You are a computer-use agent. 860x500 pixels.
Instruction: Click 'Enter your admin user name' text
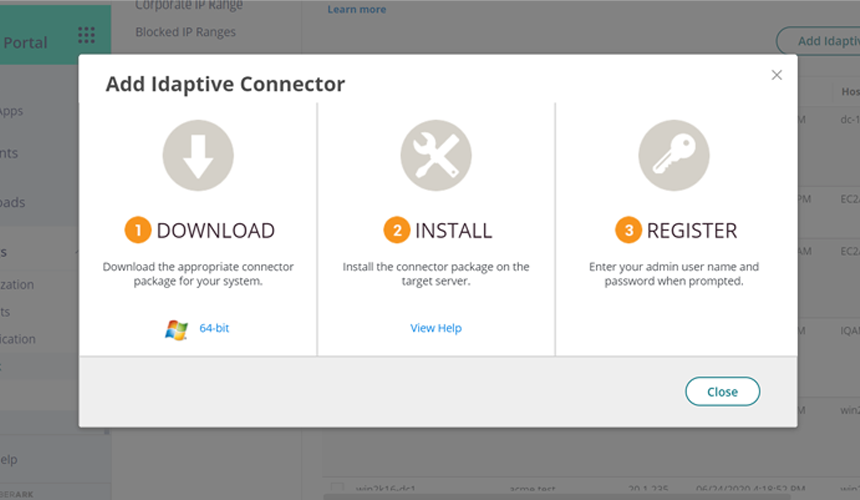click(674, 274)
